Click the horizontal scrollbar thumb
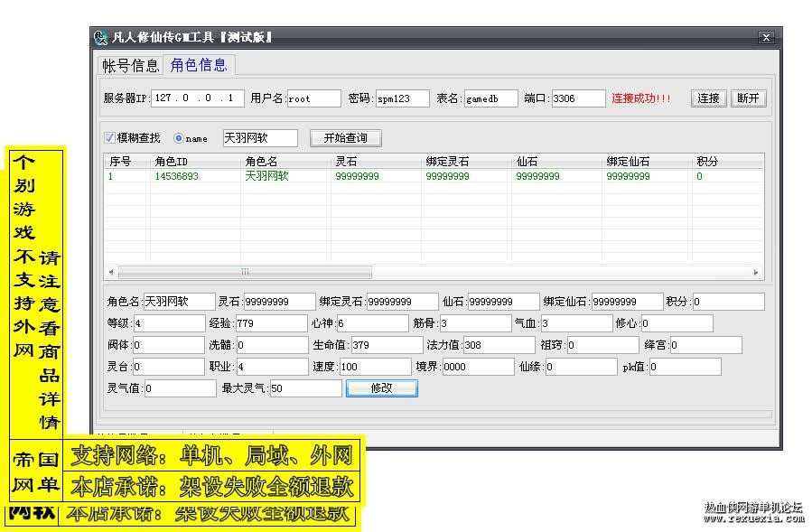The height and width of the screenshot is (532, 812). click(245, 272)
